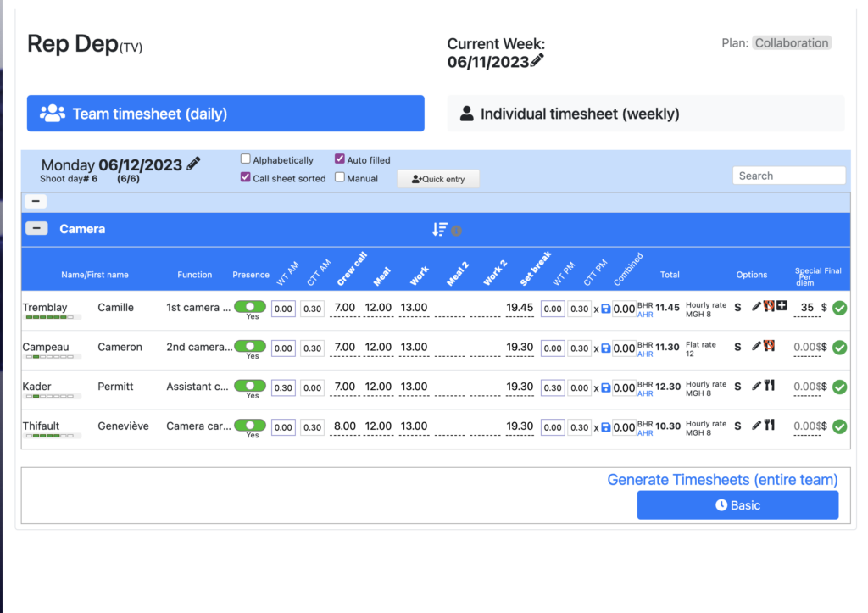Collapse the Camera department section

pyautogui.click(x=36, y=228)
